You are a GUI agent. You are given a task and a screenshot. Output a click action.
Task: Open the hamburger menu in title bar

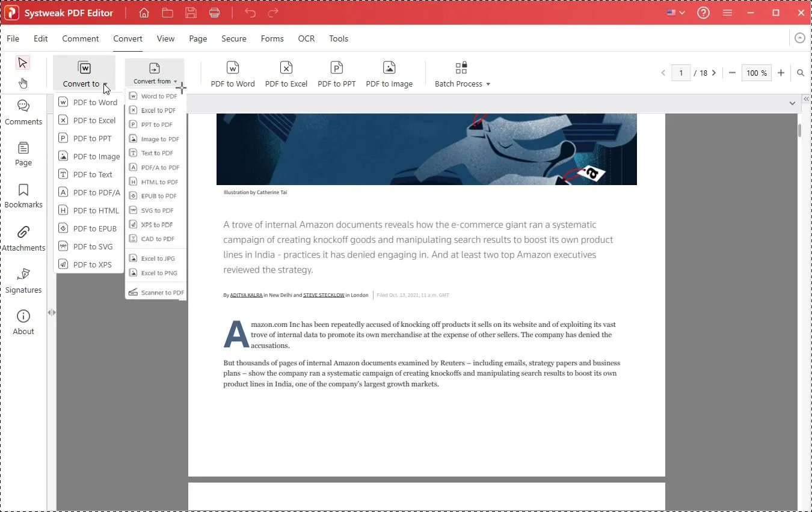[727, 13]
